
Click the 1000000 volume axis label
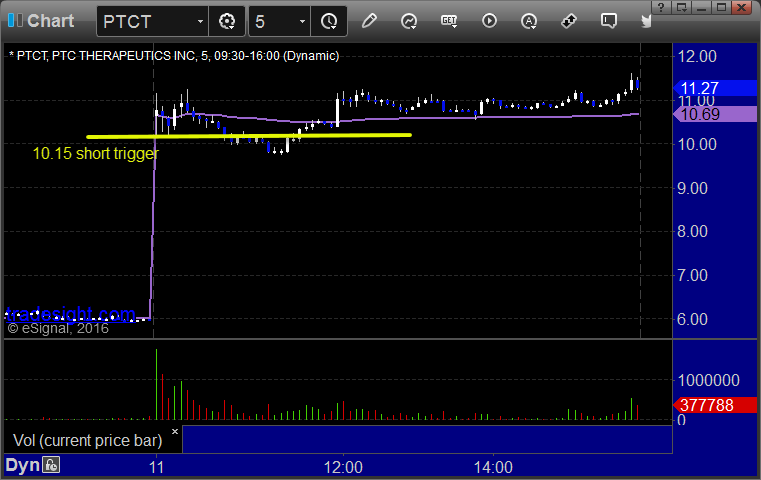click(x=709, y=380)
